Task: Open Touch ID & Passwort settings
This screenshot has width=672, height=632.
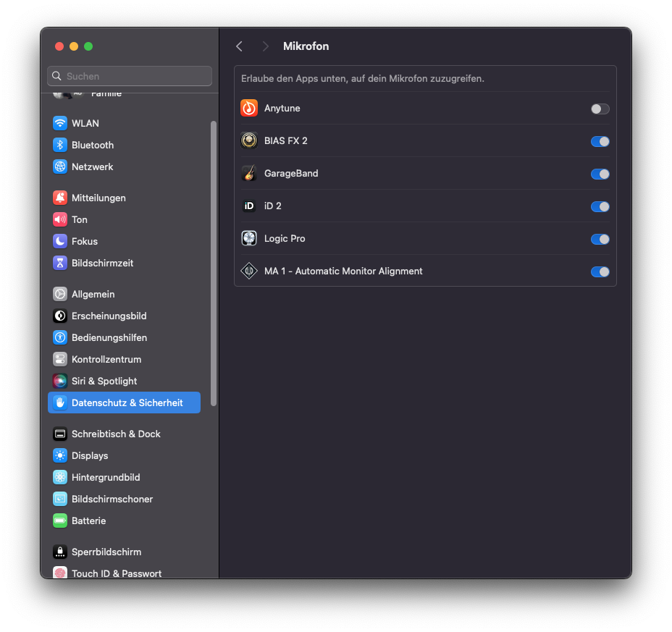Action: tap(125, 573)
